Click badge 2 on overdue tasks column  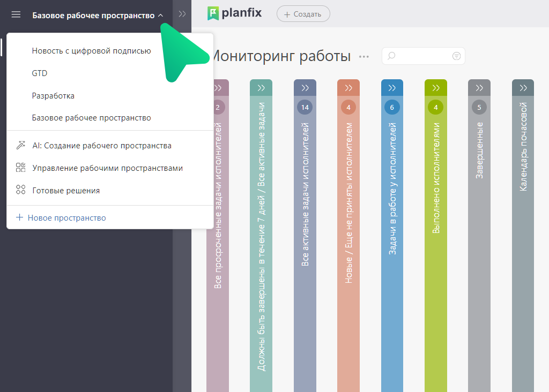(x=218, y=107)
